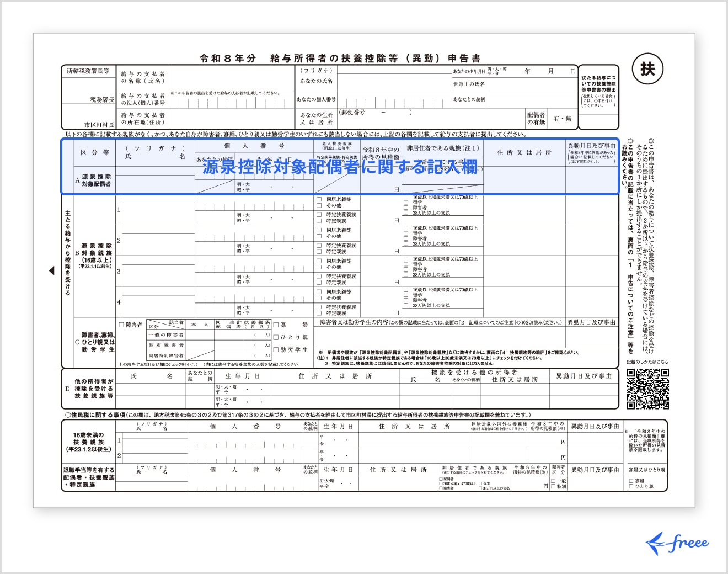Click the 所轄税務署長等 label
This screenshot has width=728, height=574.
tap(88, 71)
